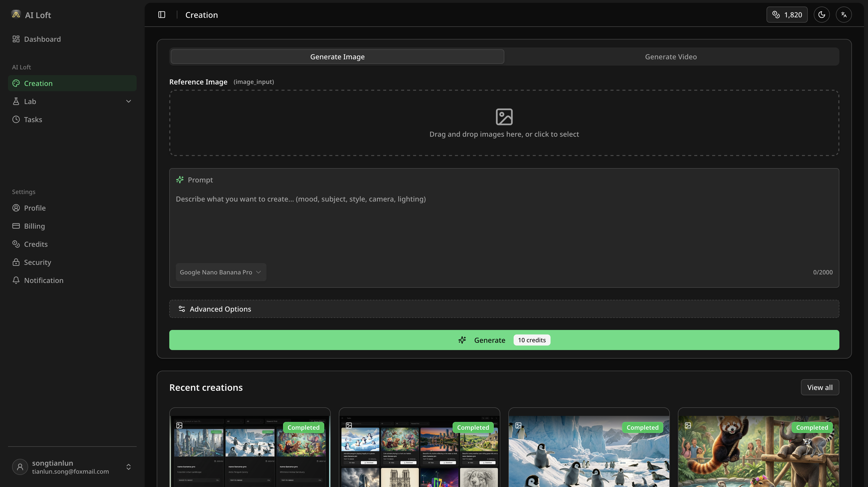Toggle the sidebar collapse icon
This screenshot has width=868, height=487.
click(x=162, y=15)
